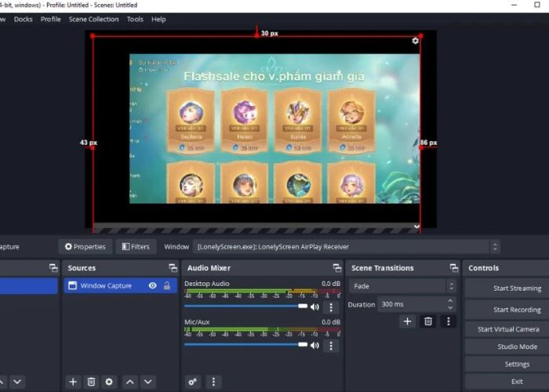The height and width of the screenshot is (392, 549).
Task: Add a new source with plus
Action: [x=73, y=382]
